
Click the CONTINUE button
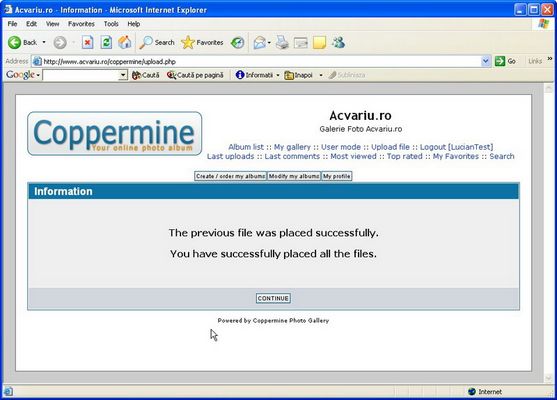(273, 298)
